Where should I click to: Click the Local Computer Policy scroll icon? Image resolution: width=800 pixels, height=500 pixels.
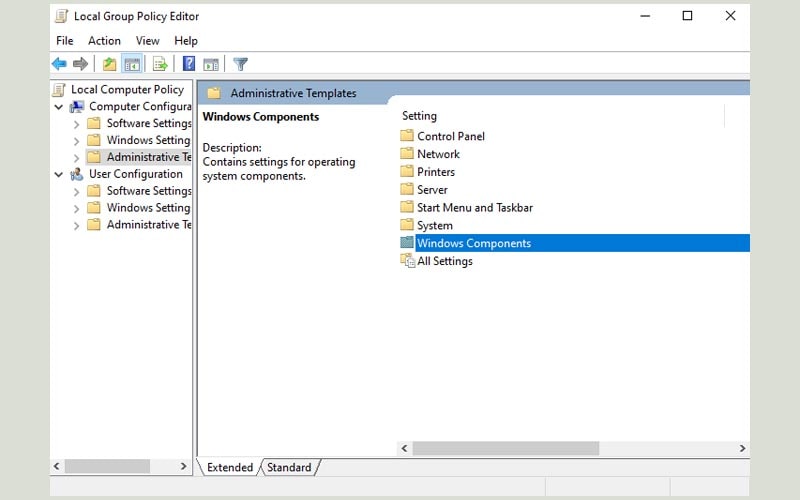tap(59, 89)
